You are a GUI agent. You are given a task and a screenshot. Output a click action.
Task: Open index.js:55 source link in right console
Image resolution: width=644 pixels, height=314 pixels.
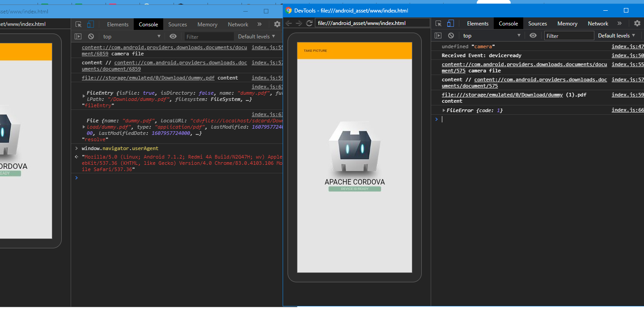coord(628,64)
